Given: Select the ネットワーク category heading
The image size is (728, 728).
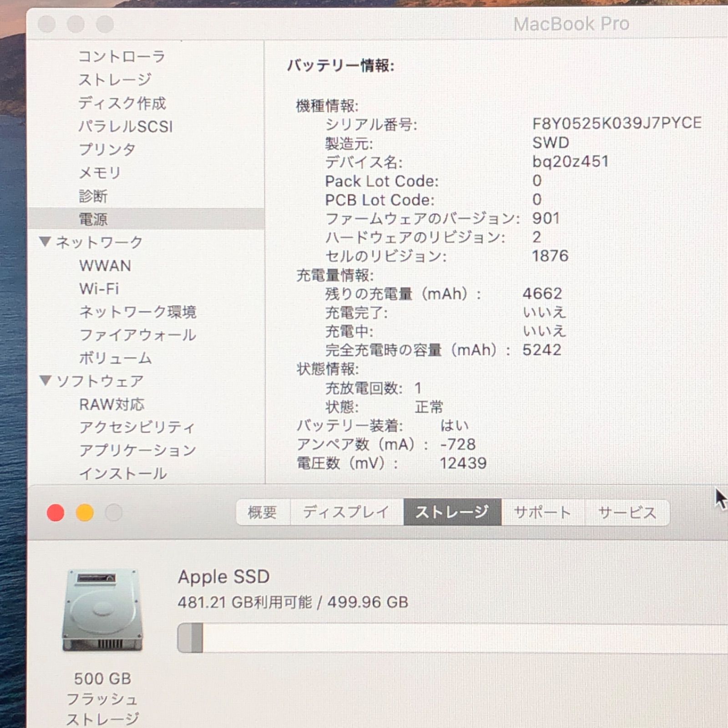Looking at the screenshot, I should tap(99, 242).
